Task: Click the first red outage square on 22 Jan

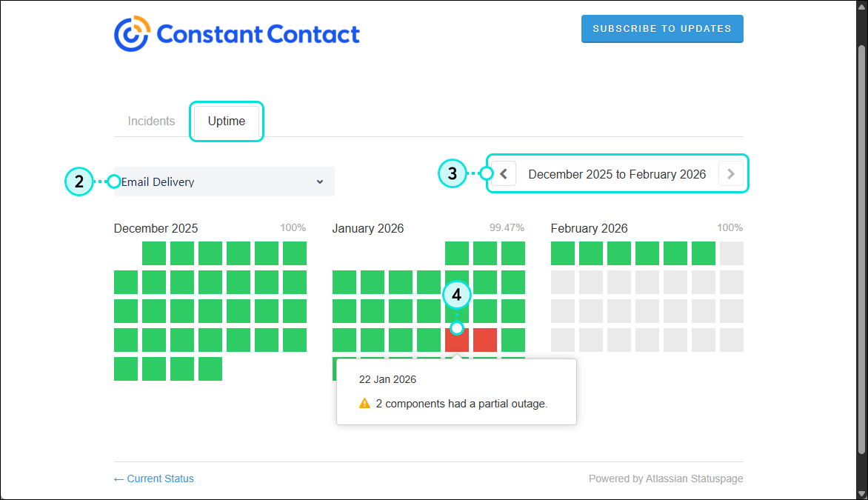Action: (x=456, y=339)
